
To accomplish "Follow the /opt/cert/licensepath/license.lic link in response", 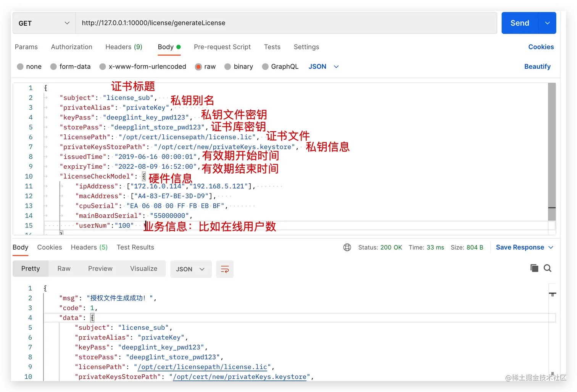I will click(202, 367).
